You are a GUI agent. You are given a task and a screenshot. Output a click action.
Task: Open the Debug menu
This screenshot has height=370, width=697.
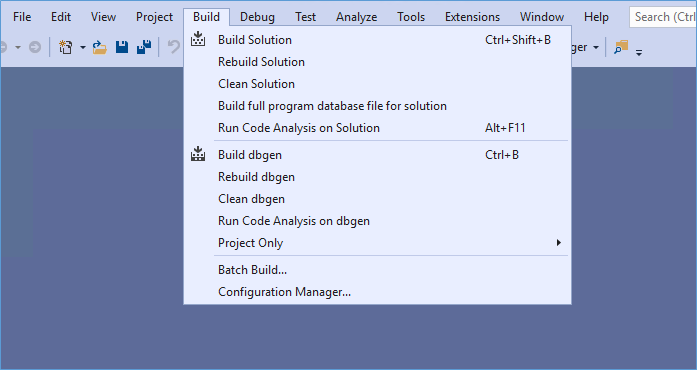(x=257, y=17)
